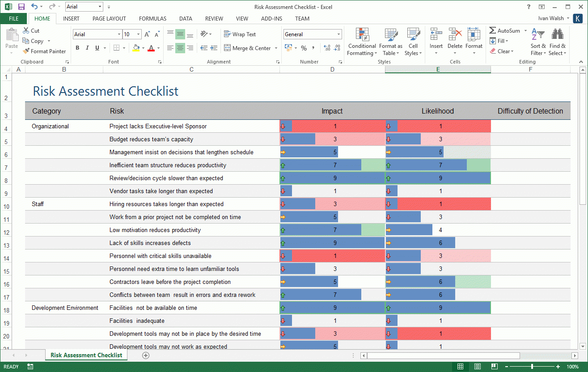The width and height of the screenshot is (588, 372).
Task: Open the FILE menu
Action: (13, 18)
